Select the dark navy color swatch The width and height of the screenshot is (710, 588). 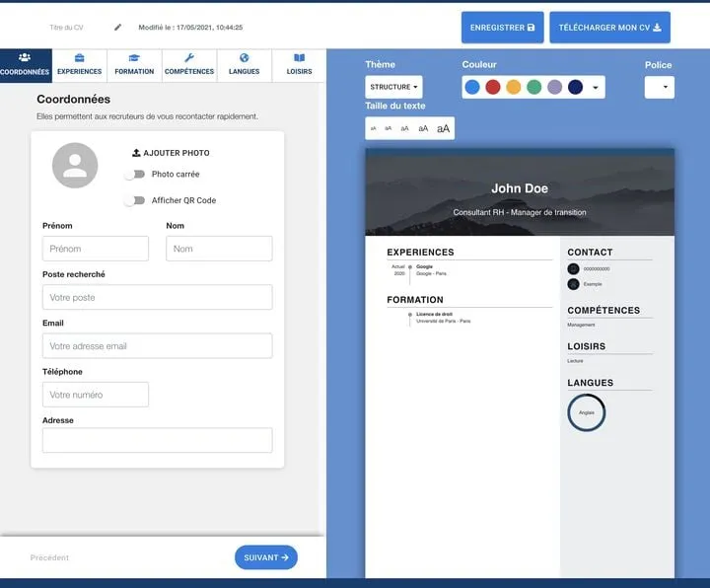(576, 87)
